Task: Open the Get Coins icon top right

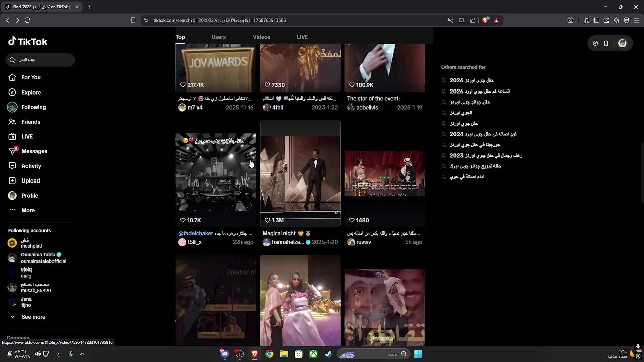Action: click(x=595, y=43)
